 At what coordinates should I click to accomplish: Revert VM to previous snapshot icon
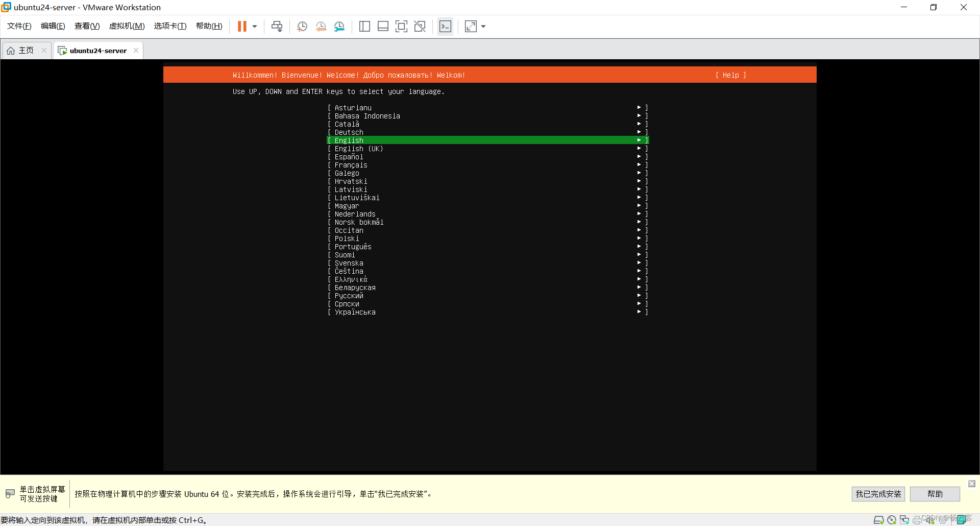click(x=321, y=26)
